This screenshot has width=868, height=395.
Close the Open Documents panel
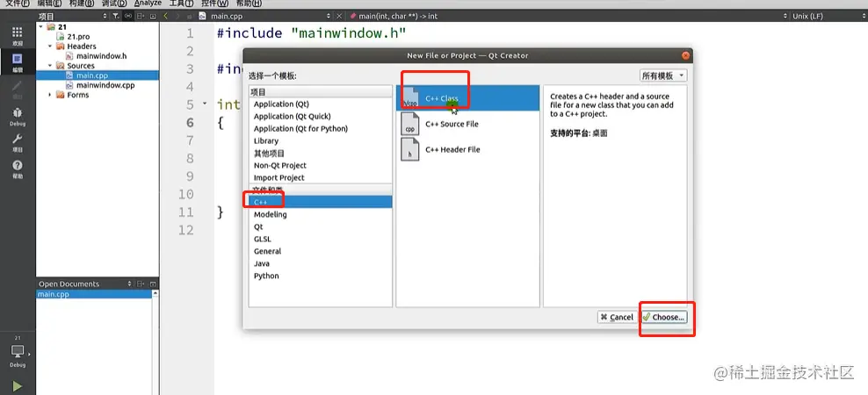pyautogui.click(x=153, y=284)
